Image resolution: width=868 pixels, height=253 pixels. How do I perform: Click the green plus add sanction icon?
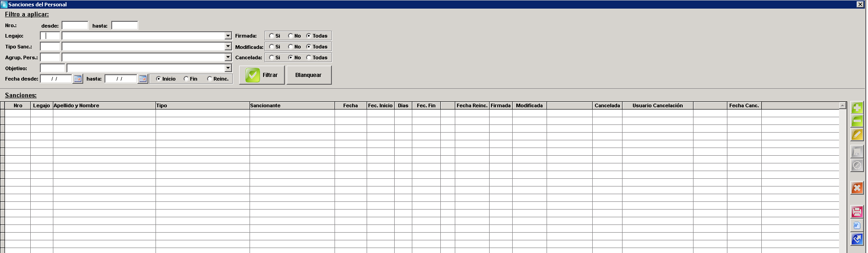point(857,108)
